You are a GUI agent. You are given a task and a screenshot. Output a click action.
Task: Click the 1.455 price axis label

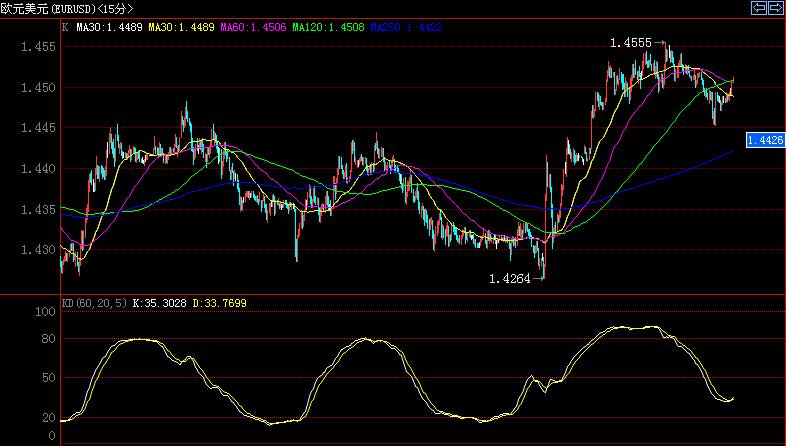coord(38,47)
